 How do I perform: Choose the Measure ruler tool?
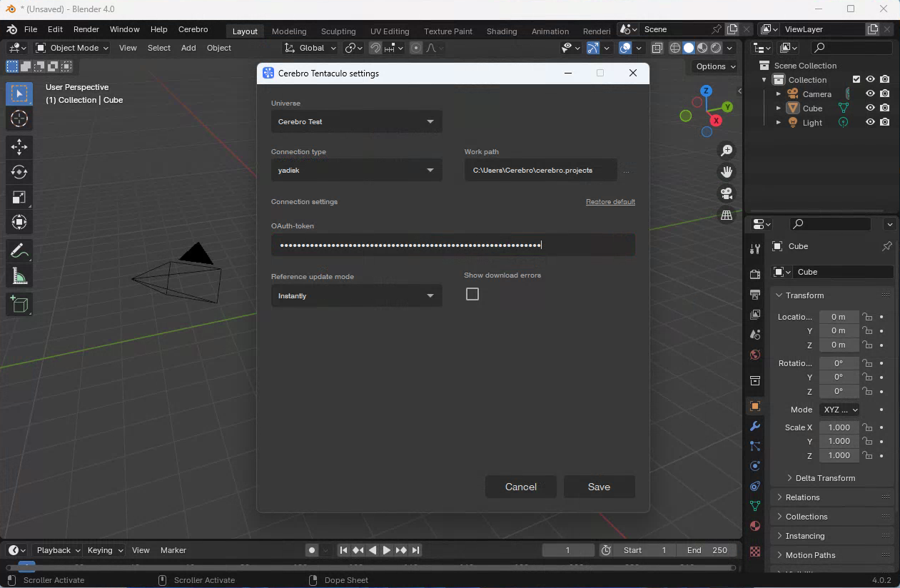[19, 276]
